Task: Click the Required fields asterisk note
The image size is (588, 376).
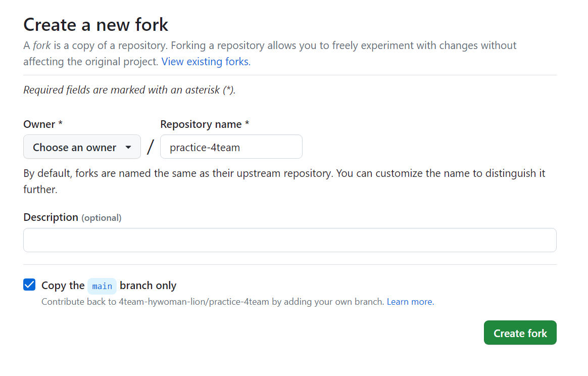Action: pos(129,90)
